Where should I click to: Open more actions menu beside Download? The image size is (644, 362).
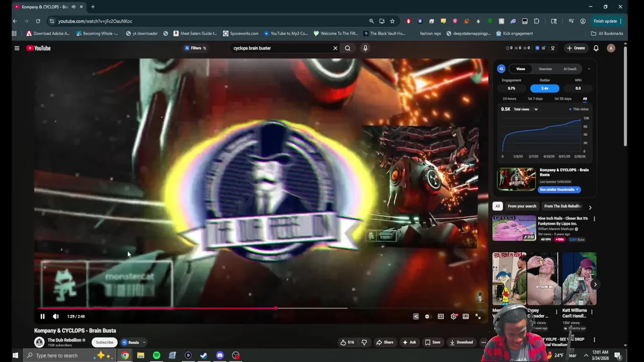pyautogui.click(x=484, y=342)
